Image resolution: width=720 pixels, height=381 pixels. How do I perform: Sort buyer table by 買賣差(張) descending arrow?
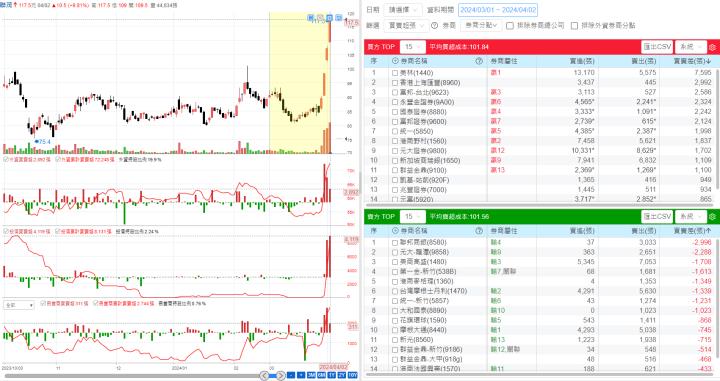coord(709,61)
